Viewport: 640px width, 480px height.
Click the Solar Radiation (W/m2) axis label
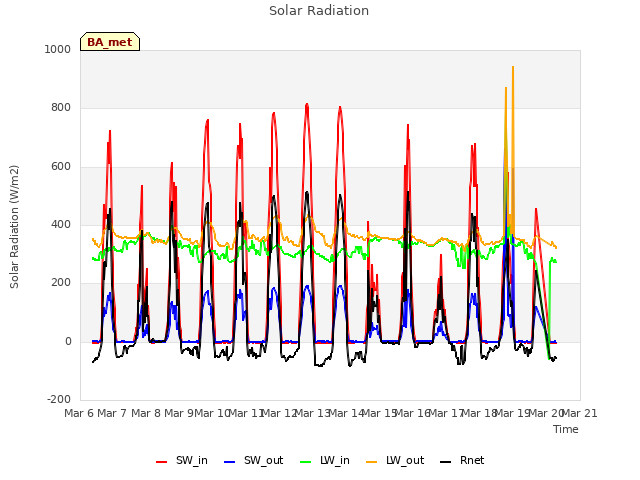click(x=14, y=227)
